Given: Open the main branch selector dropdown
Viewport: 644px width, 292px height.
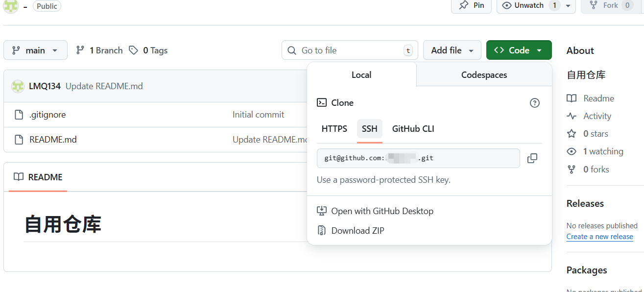Looking at the screenshot, I should [35, 50].
